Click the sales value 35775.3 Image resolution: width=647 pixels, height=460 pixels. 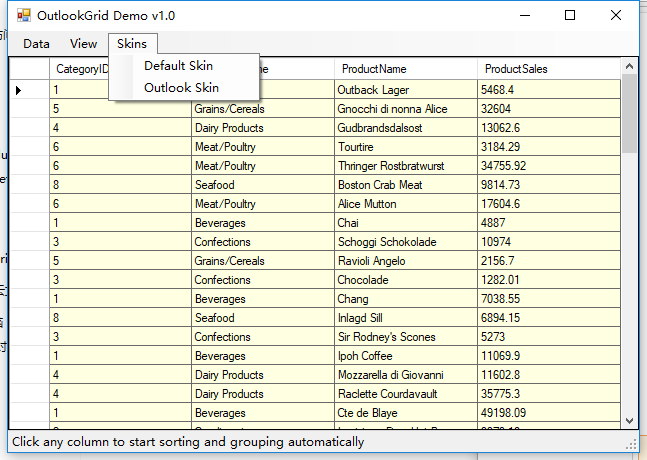click(x=549, y=393)
